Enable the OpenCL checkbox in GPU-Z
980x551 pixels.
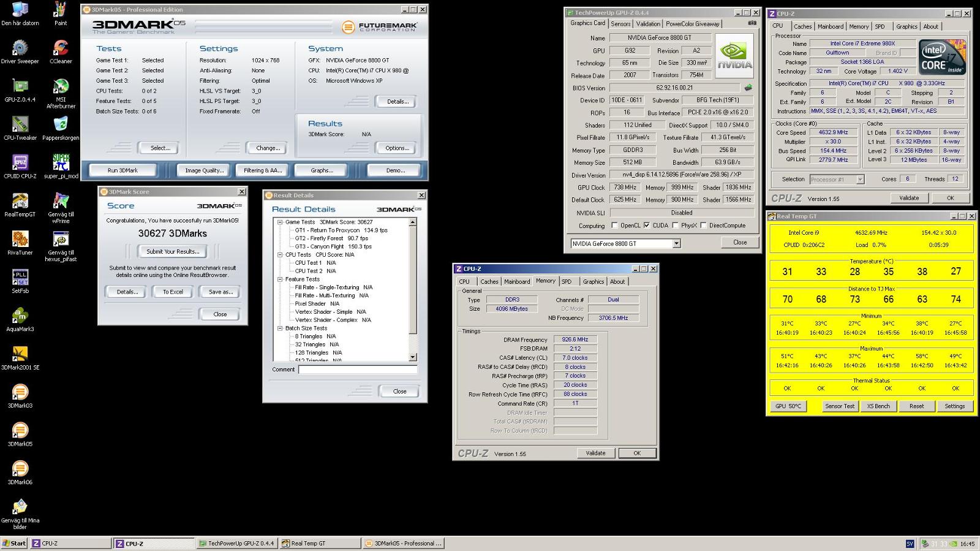pos(614,226)
